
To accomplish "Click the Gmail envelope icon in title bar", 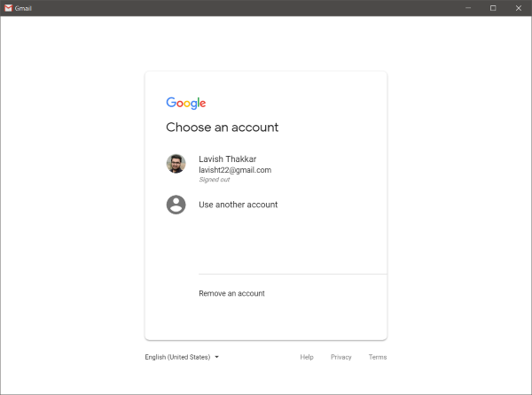I will point(8,8).
